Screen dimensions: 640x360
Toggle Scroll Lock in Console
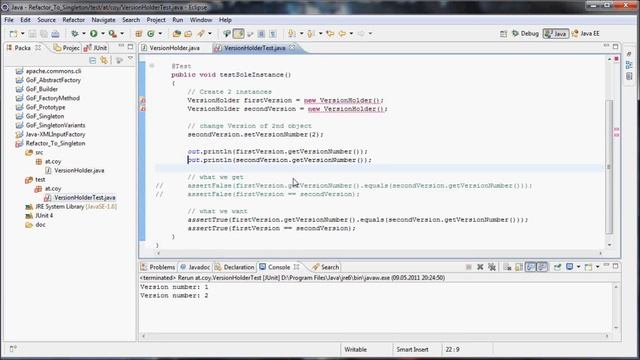coord(519,267)
